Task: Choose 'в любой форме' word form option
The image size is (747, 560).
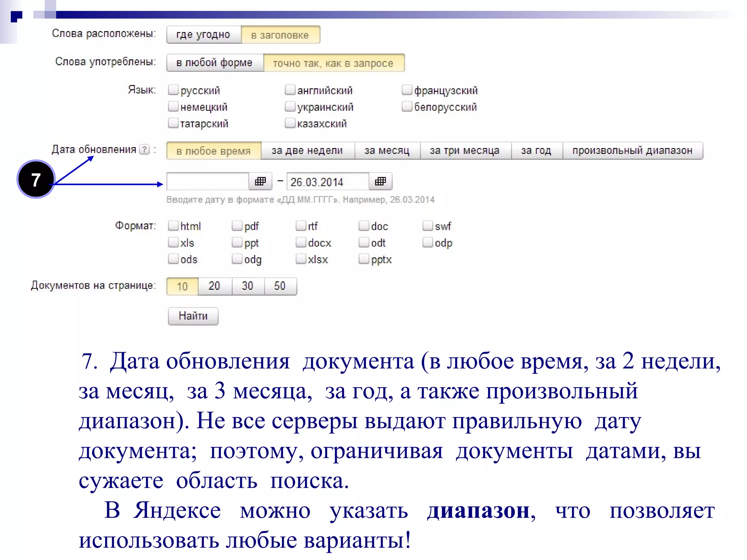Action: (x=215, y=63)
